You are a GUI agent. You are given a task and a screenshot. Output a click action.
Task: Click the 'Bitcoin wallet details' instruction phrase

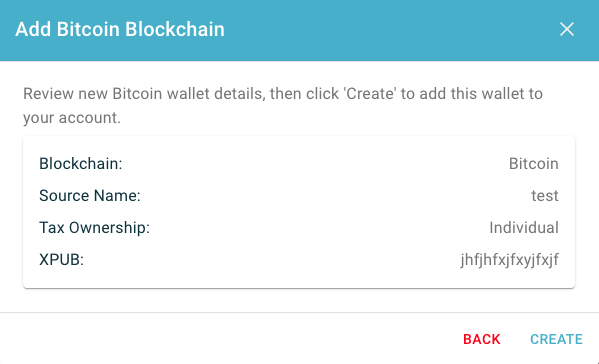point(189,94)
